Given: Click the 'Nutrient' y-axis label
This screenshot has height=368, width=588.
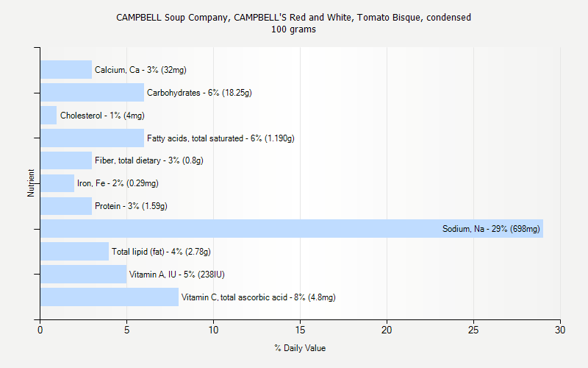Looking at the screenshot, I should [x=31, y=183].
